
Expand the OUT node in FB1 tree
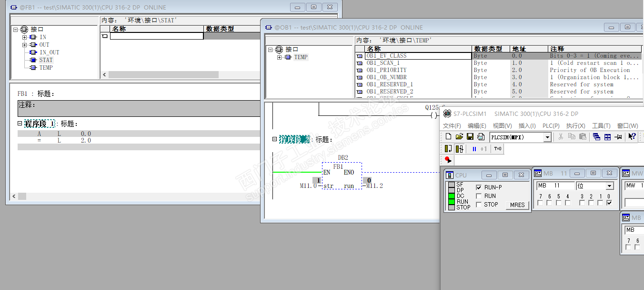coord(24,45)
